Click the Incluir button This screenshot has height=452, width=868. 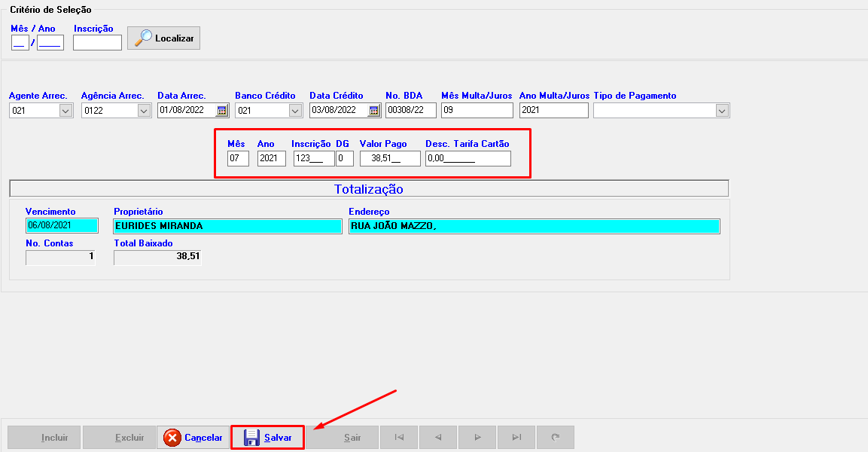(44, 438)
